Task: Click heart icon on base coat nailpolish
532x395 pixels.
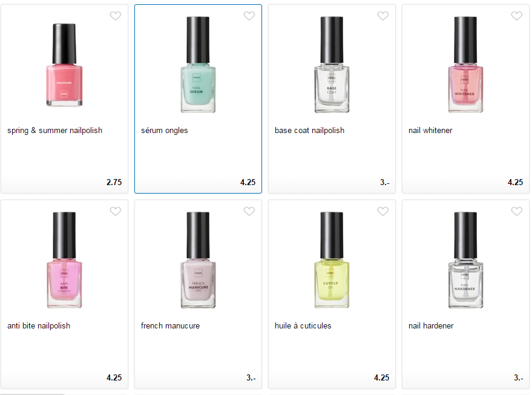Action: click(383, 16)
